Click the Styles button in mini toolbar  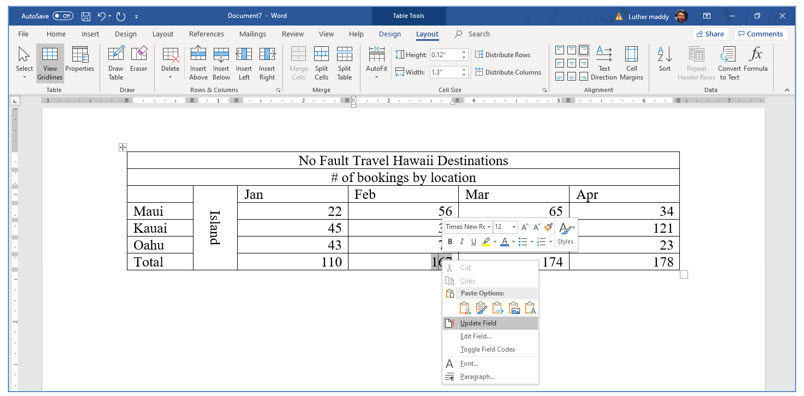click(566, 233)
